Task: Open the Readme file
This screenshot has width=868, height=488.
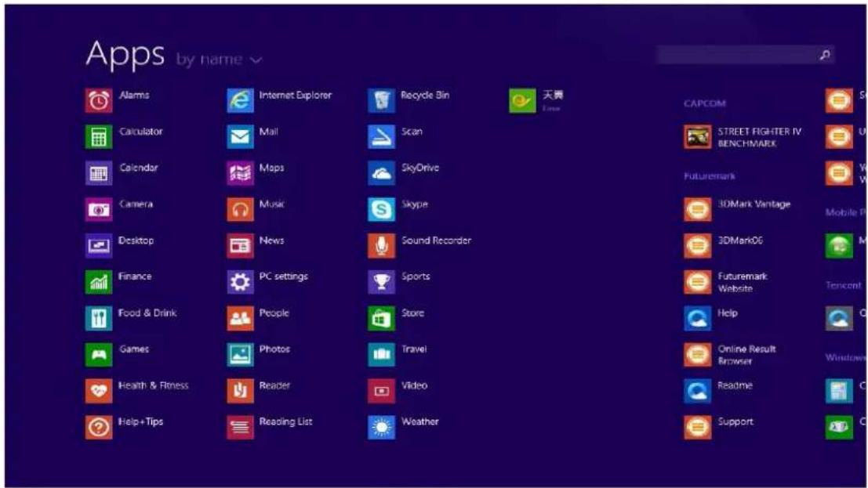Action: coord(698,391)
